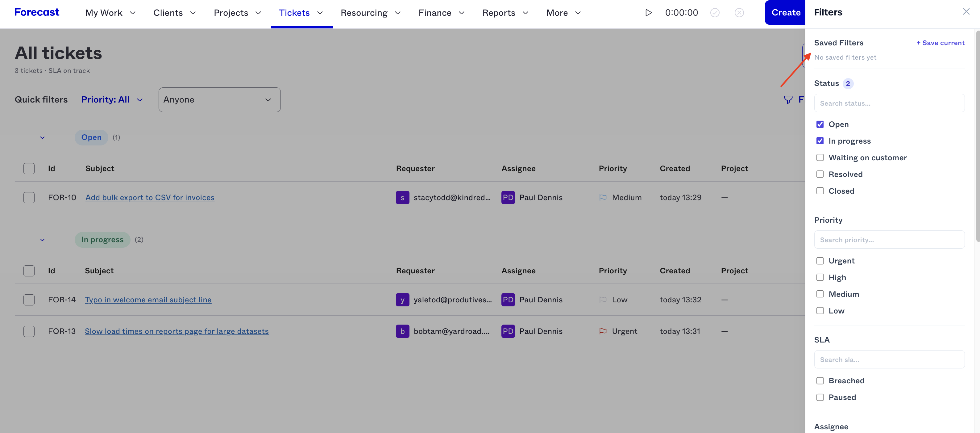Click the Open status badge
The width and height of the screenshot is (980, 433).
pos(91,137)
